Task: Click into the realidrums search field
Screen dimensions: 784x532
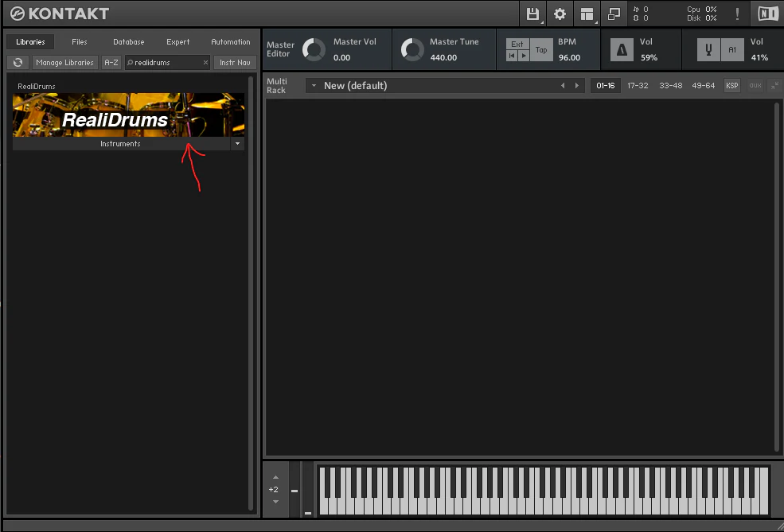Action: coord(167,63)
